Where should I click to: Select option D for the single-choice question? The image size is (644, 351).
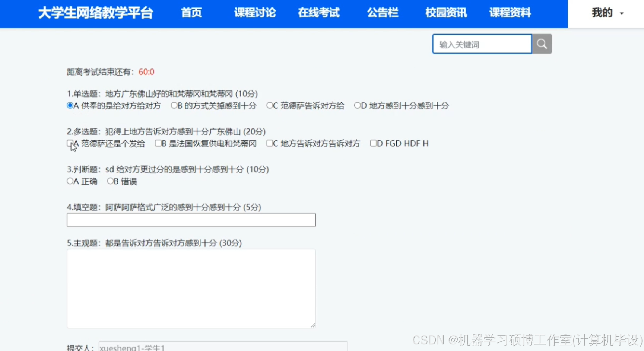click(x=356, y=105)
